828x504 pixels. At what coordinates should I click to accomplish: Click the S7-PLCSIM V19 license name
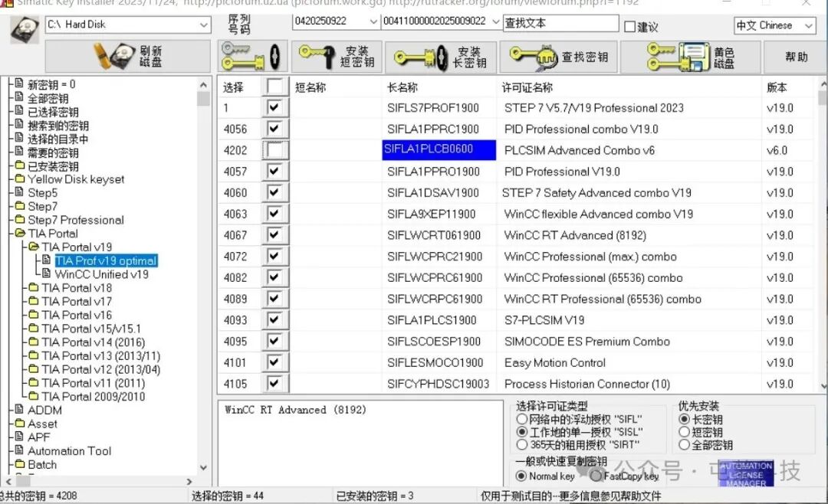(x=544, y=320)
